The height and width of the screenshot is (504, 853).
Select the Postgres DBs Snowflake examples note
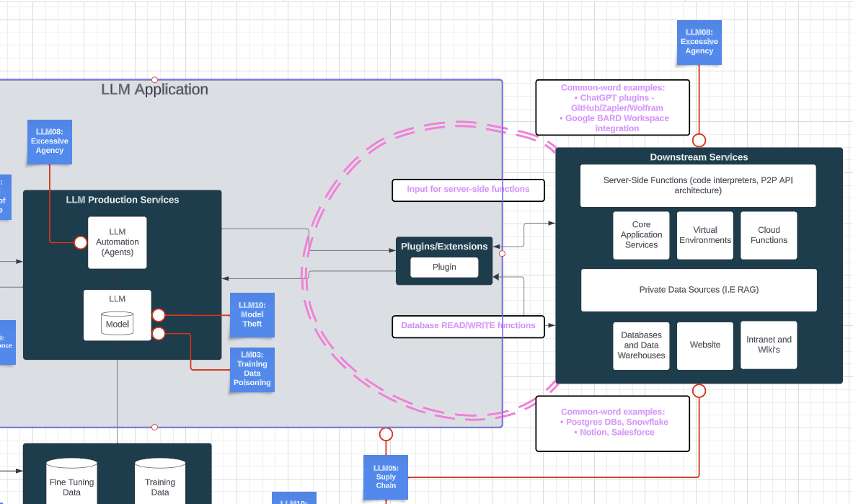(x=612, y=423)
